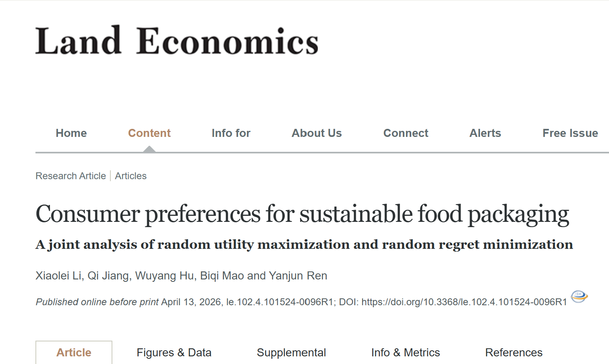Click the globe icon beside the DOI
Viewport: 609px width, 364px height.
coord(579,296)
